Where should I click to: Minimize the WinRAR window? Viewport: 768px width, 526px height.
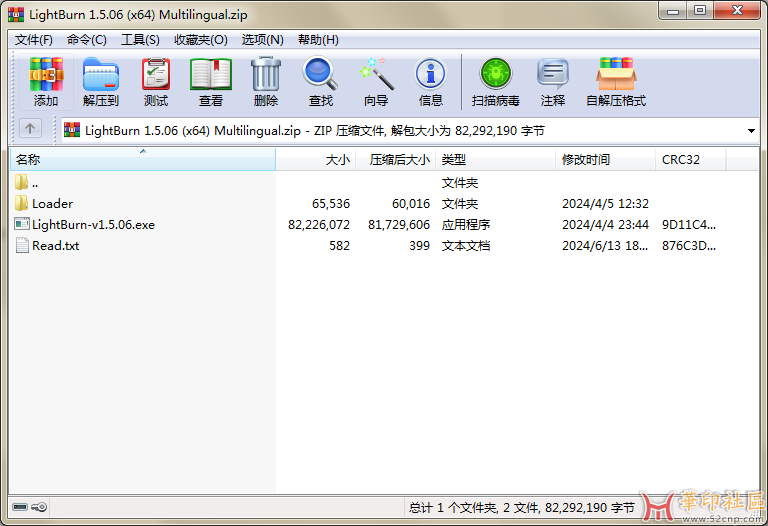[673, 11]
